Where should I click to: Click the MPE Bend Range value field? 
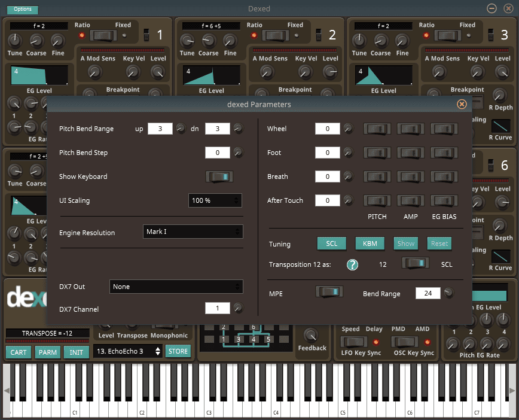(x=428, y=293)
